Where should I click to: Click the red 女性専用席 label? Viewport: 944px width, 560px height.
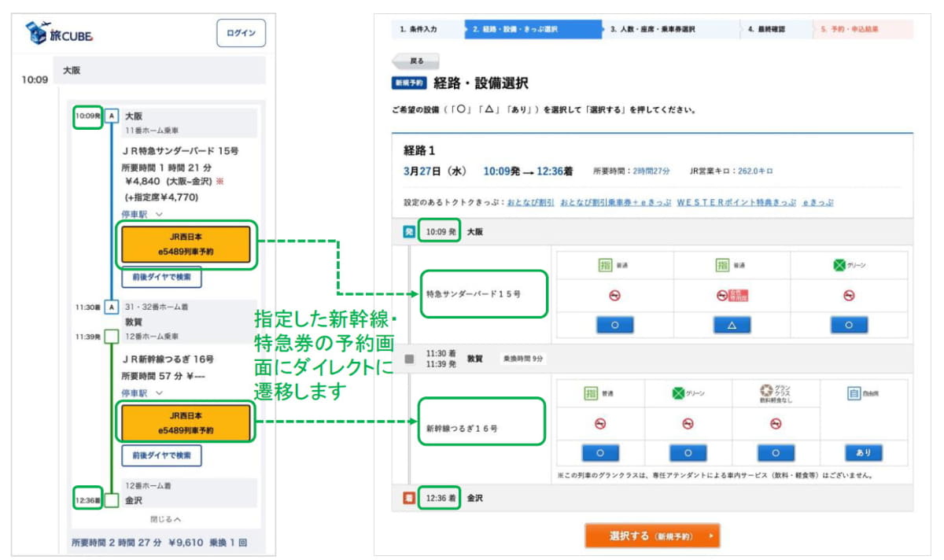(x=738, y=296)
